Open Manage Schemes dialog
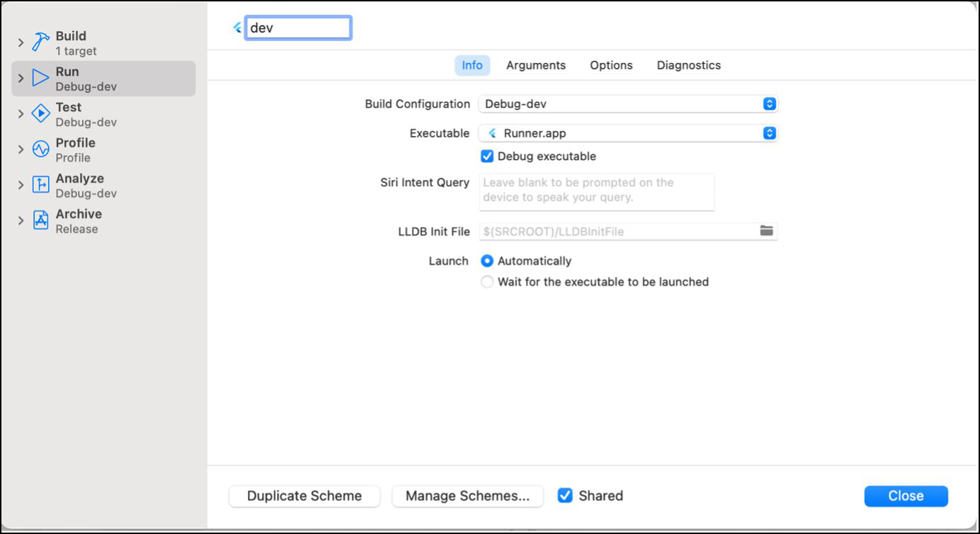This screenshot has height=534, width=980. click(x=467, y=496)
